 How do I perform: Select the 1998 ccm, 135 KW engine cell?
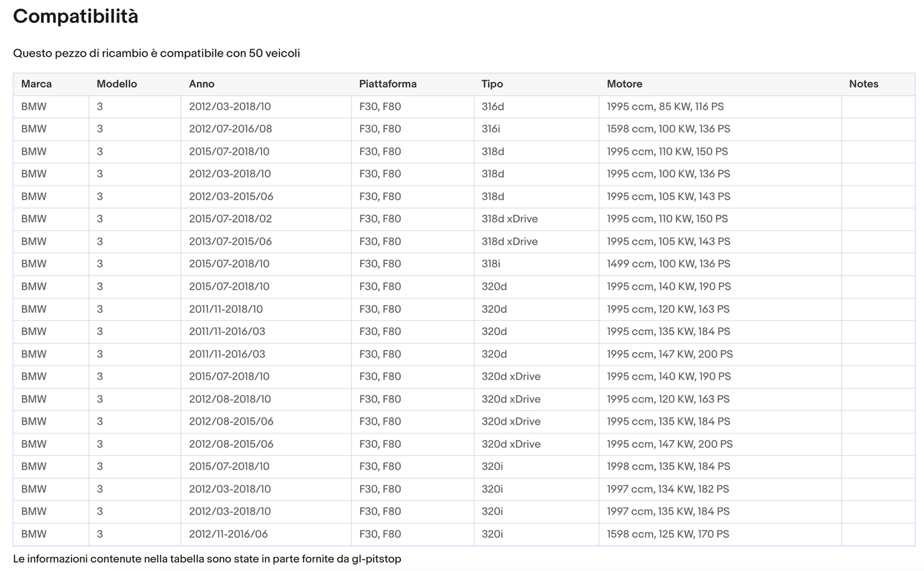720,467
